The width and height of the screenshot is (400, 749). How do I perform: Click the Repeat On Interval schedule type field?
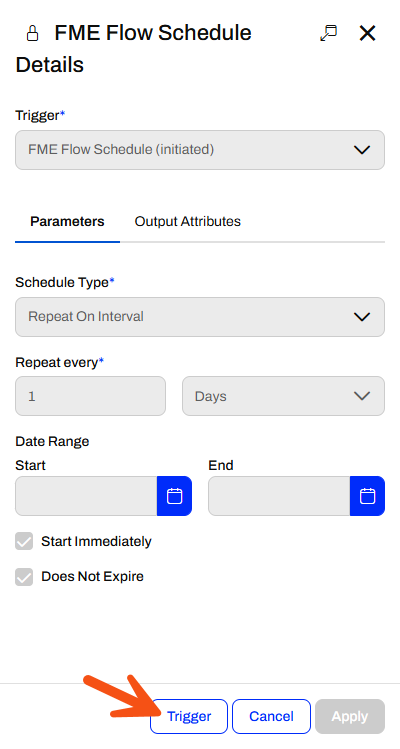point(200,317)
